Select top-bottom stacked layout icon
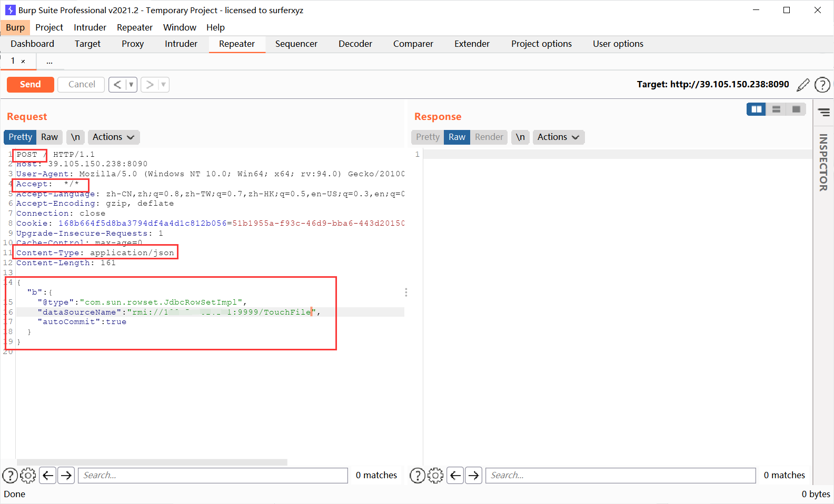Screen dimensions: 834x504 pyautogui.click(x=776, y=109)
